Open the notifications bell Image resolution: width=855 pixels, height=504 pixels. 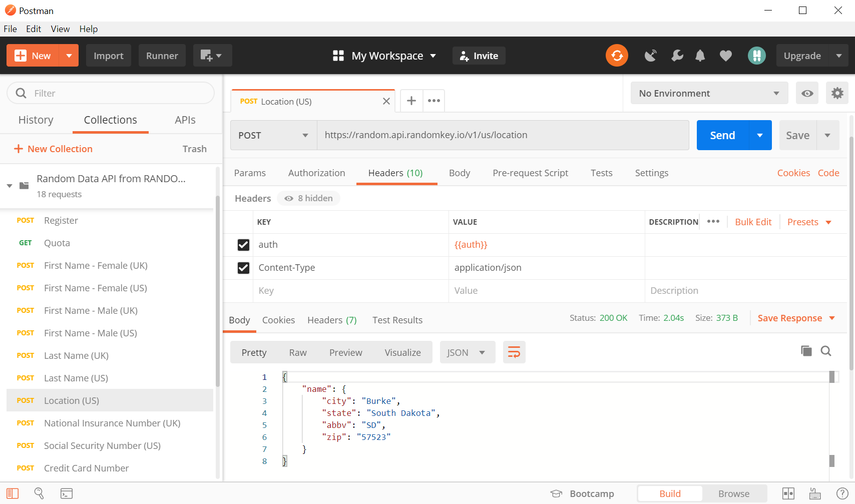click(x=700, y=56)
